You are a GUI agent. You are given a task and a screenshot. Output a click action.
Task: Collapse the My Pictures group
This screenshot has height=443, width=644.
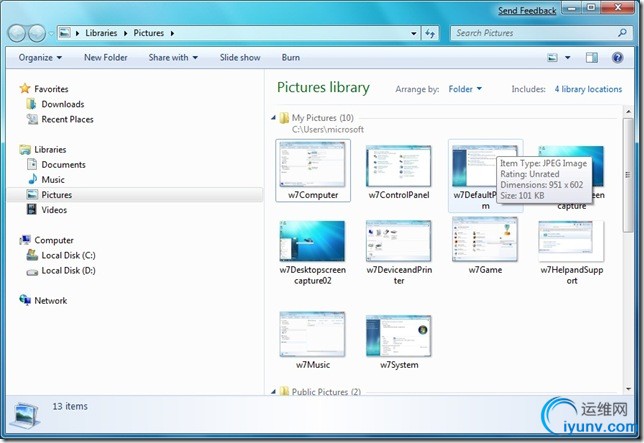coord(274,118)
